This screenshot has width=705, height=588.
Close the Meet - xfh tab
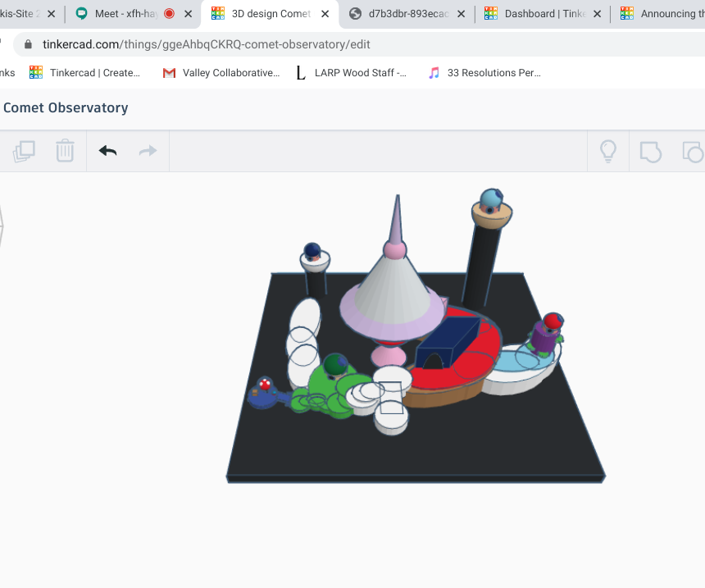click(x=189, y=14)
